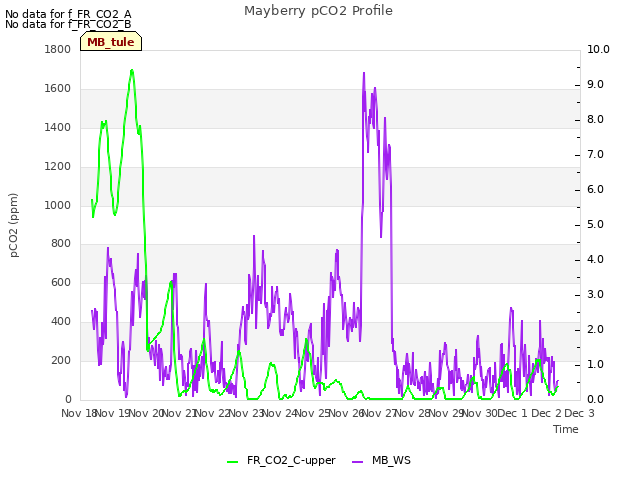Click the 5.0 right axis tick label
This screenshot has height=480, width=640.
click(x=595, y=224)
